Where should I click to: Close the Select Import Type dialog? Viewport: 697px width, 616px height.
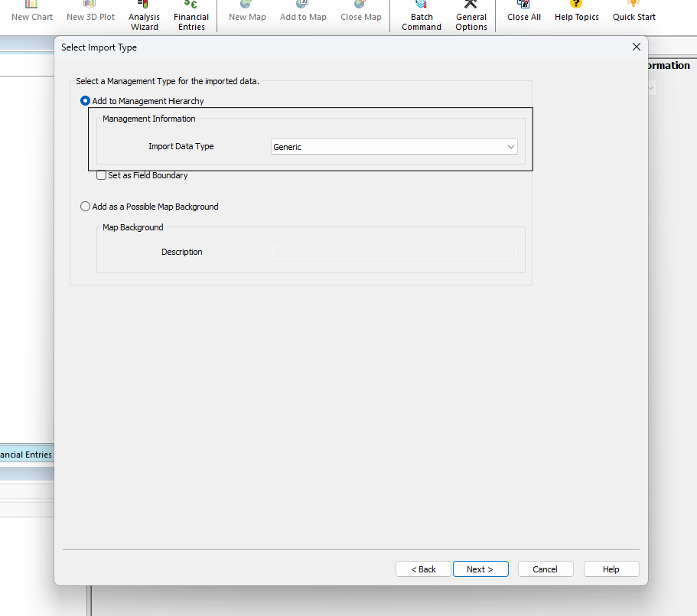pos(636,47)
